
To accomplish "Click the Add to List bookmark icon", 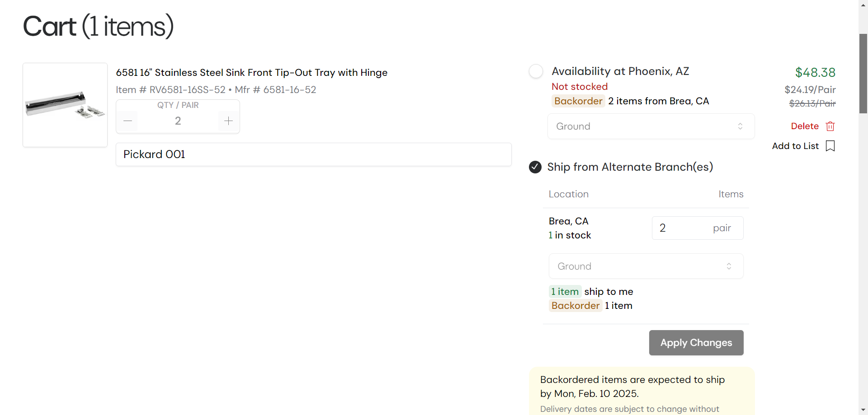I will pos(830,146).
